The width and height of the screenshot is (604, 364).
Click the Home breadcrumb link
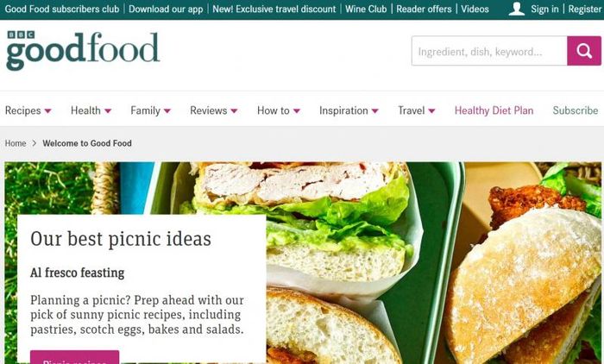16,143
